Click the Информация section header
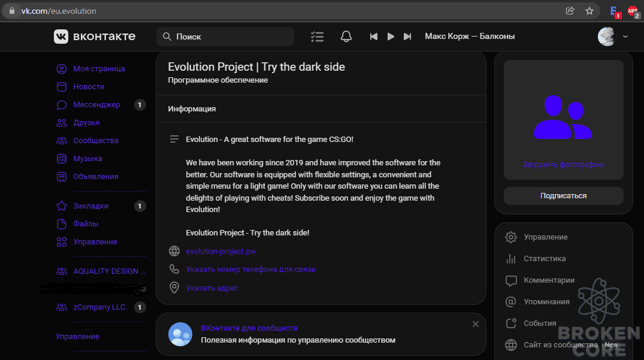Viewport: 644px width, 360px height. click(x=192, y=109)
